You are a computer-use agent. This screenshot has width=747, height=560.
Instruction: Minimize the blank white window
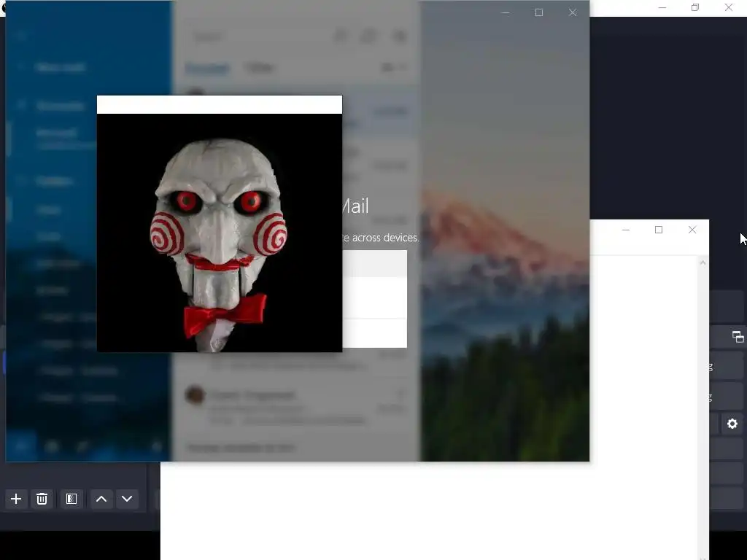click(x=626, y=230)
